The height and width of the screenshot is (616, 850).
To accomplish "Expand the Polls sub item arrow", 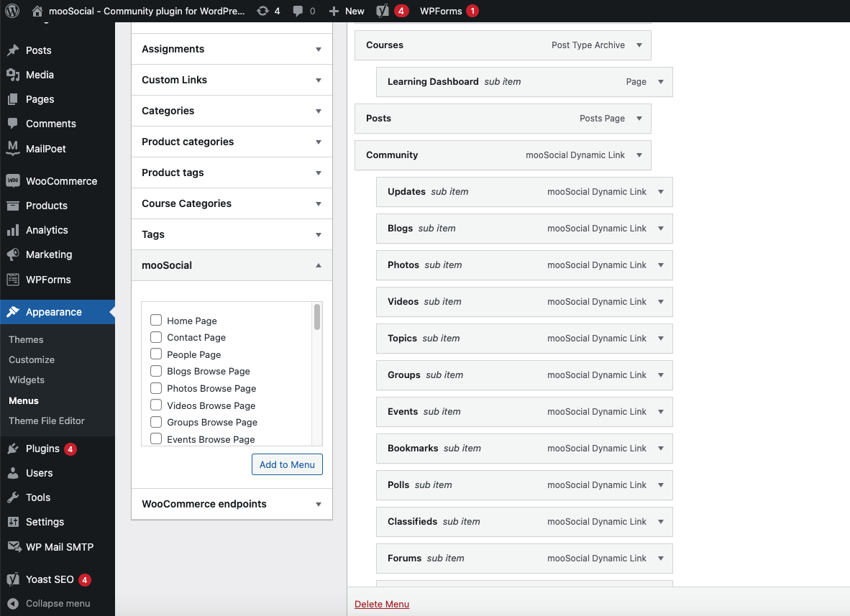I will click(661, 485).
